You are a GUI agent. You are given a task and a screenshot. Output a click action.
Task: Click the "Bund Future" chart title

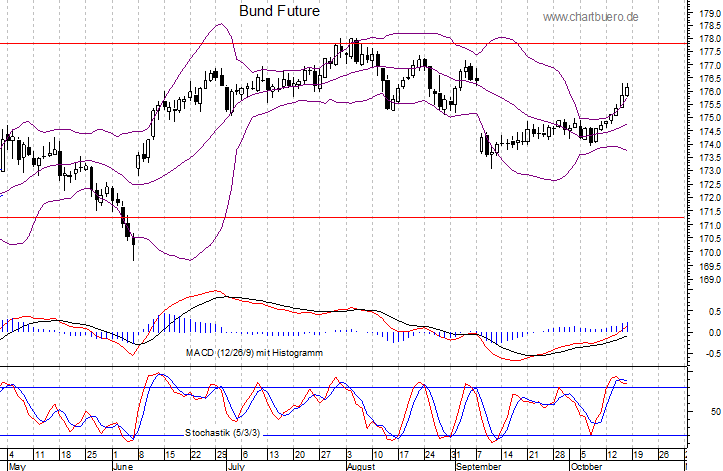pyautogui.click(x=279, y=11)
